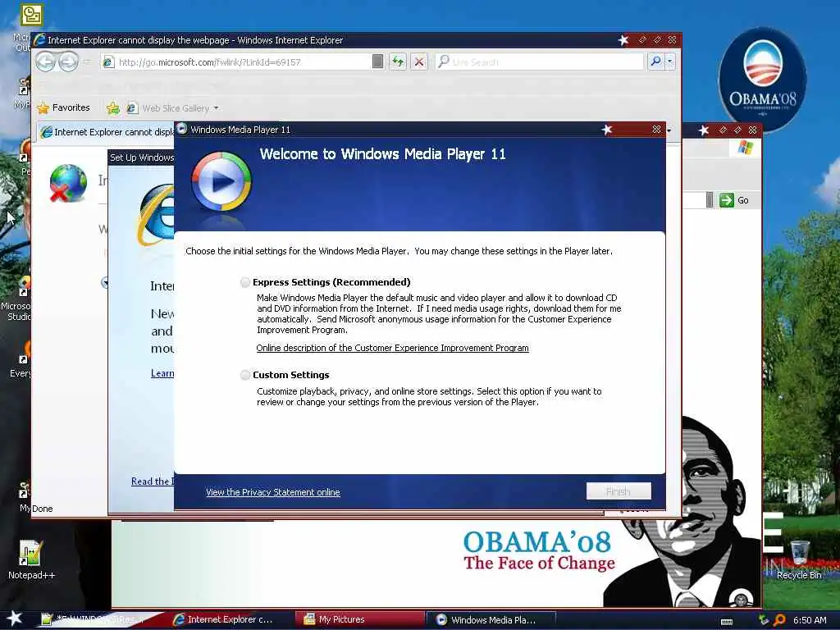Click the keyboard language bar icon
The width and height of the screenshot is (840, 630).
727,622
